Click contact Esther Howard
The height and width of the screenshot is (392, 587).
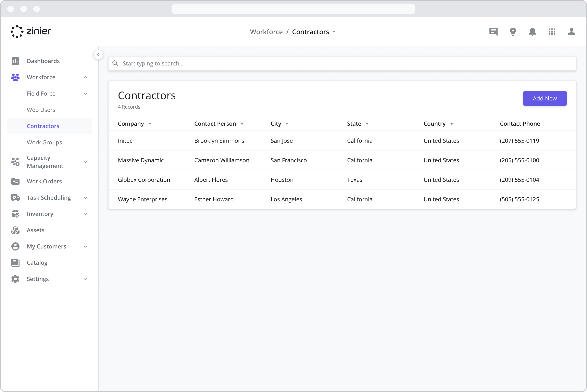click(214, 199)
